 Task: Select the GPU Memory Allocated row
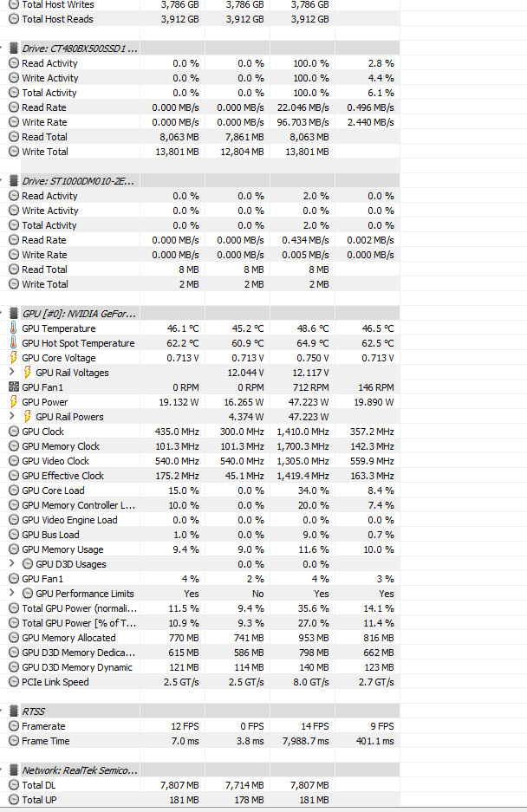point(68,638)
